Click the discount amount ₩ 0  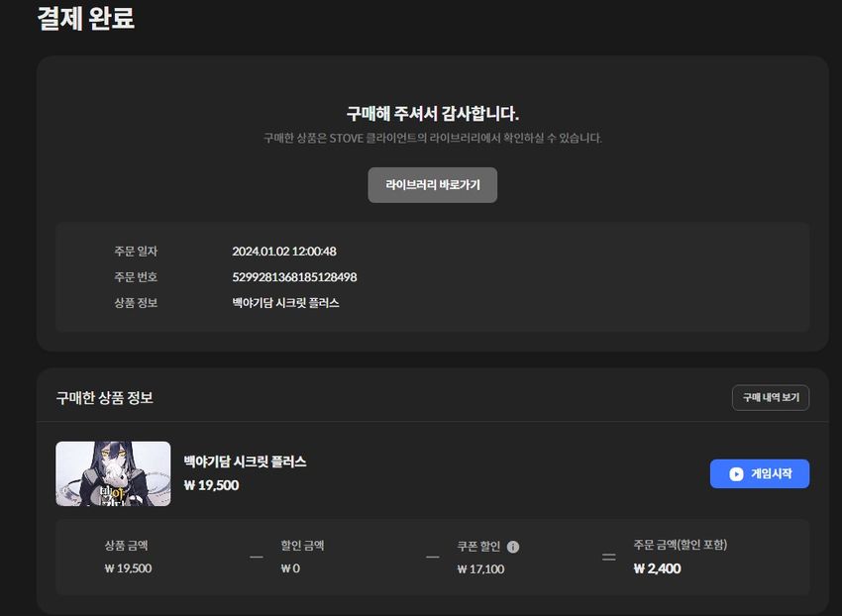click(x=290, y=568)
